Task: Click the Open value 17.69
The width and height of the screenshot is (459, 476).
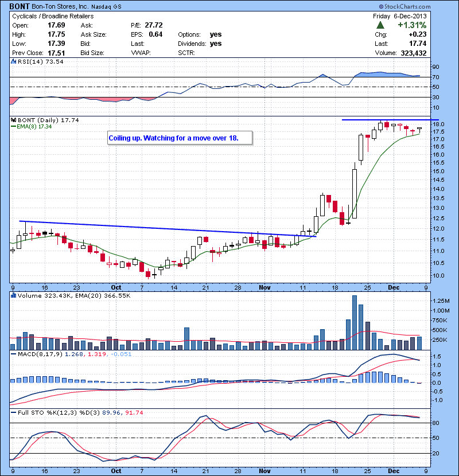Action: (x=56, y=25)
